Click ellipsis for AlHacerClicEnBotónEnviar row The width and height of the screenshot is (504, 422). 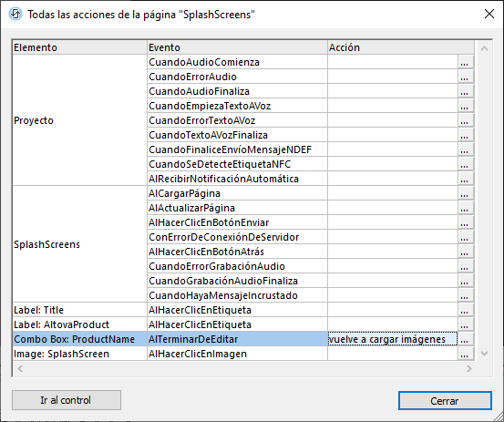(x=465, y=222)
